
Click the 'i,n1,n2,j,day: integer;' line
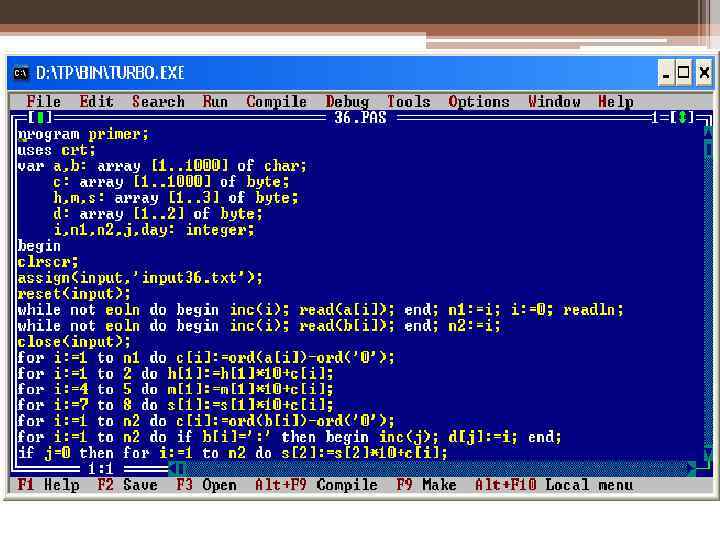tap(154, 230)
